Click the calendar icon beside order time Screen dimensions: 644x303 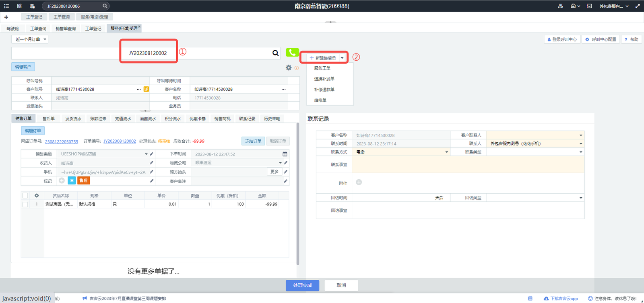[285, 154]
